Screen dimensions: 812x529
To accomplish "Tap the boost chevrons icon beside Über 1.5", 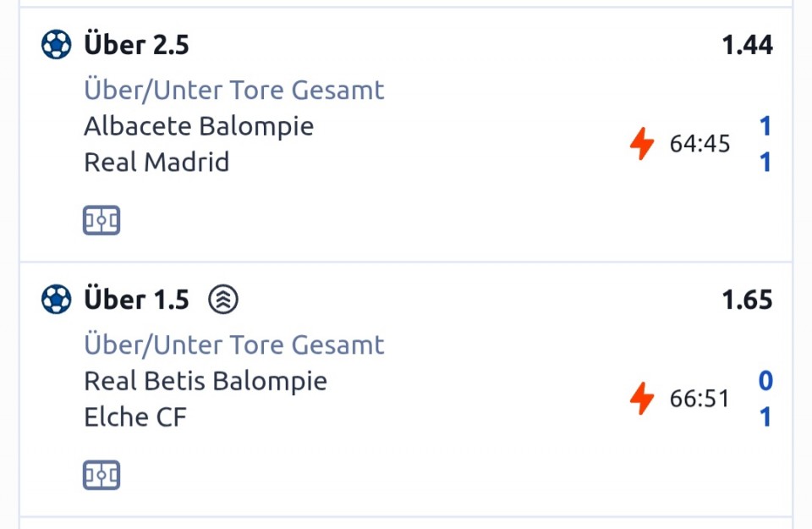I will click(223, 299).
